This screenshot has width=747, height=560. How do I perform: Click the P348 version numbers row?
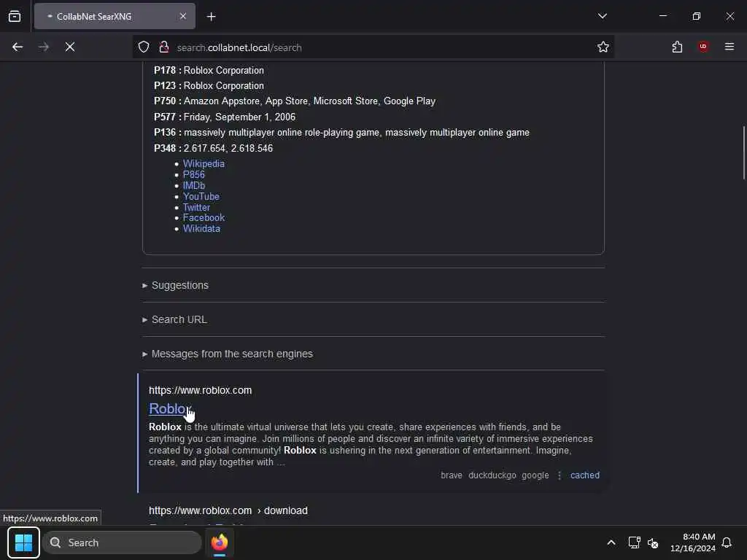(214, 148)
